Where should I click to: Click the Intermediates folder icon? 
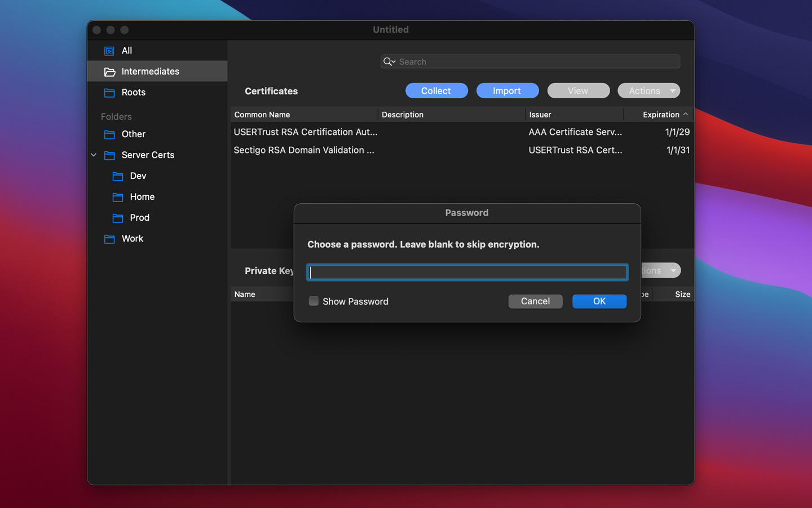109,71
